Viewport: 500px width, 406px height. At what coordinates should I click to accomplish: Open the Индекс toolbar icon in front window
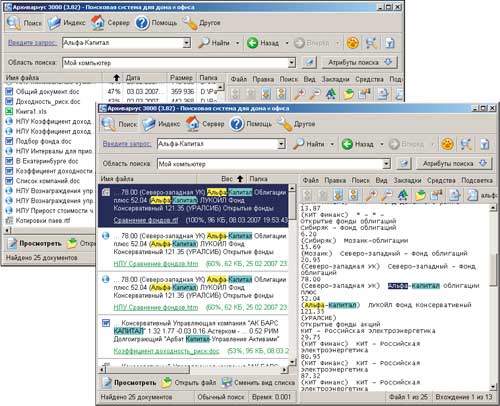[149, 124]
